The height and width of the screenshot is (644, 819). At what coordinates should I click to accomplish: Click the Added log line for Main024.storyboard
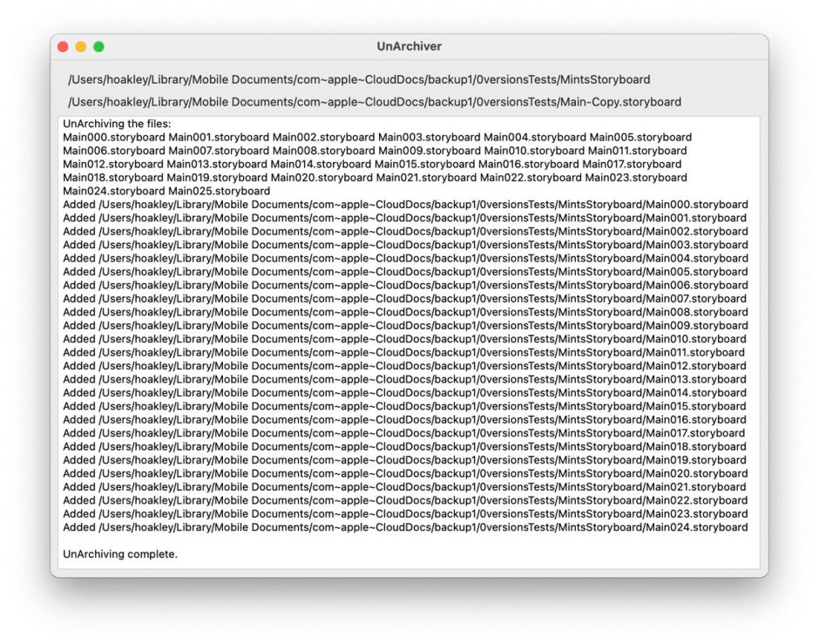pyautogui.click(x=405, y=527)
